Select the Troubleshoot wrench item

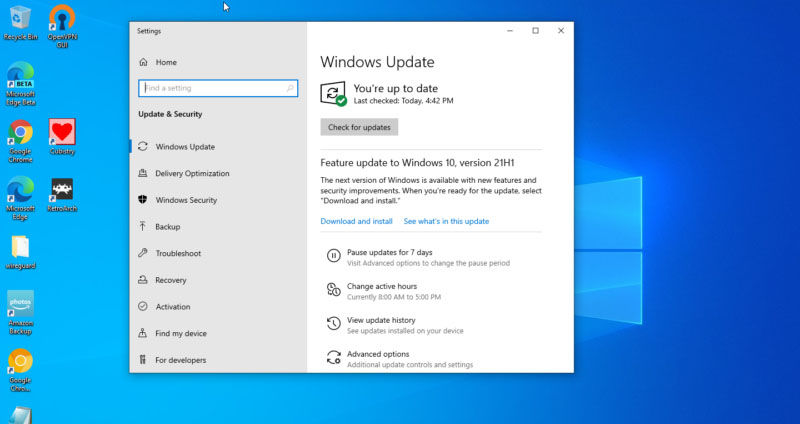pos(178,253)
